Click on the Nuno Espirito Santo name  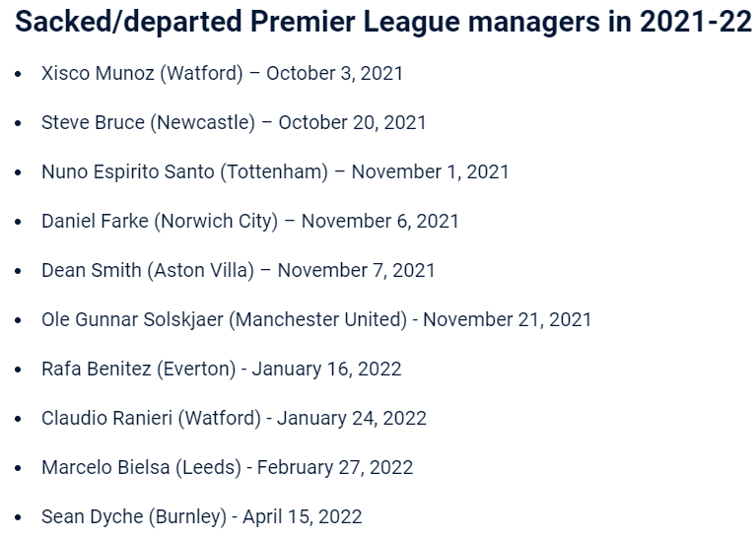click(127, 171)
